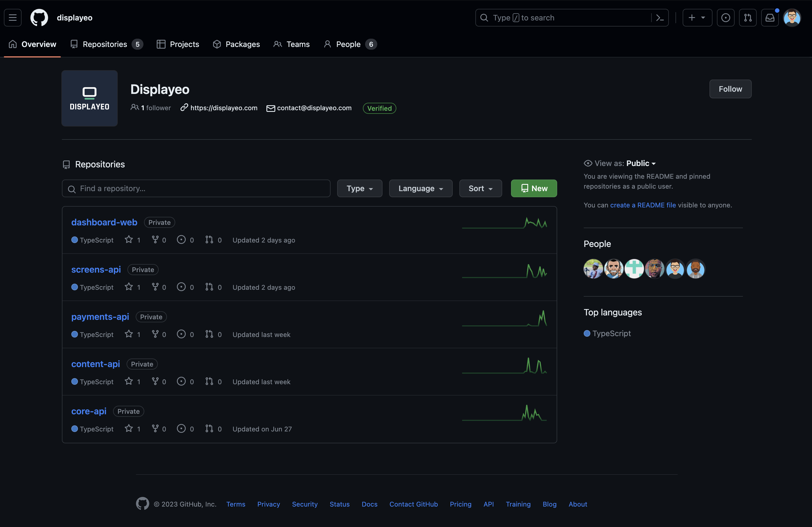
Task: Click the GitHub Octocat logo in header
Action: pyautogui.click(x=39, y=17)
